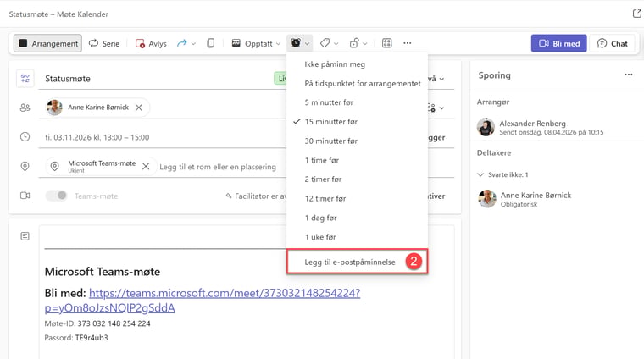
Task: Click the copy icon in toolbar
Action: 211,43
